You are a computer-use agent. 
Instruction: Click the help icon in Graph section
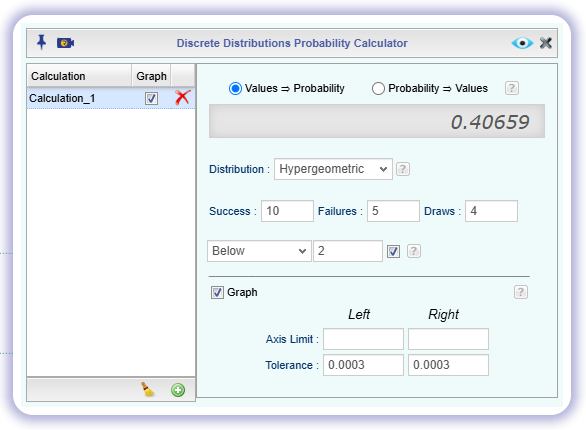pyautogui.click(x=521, y=292)
